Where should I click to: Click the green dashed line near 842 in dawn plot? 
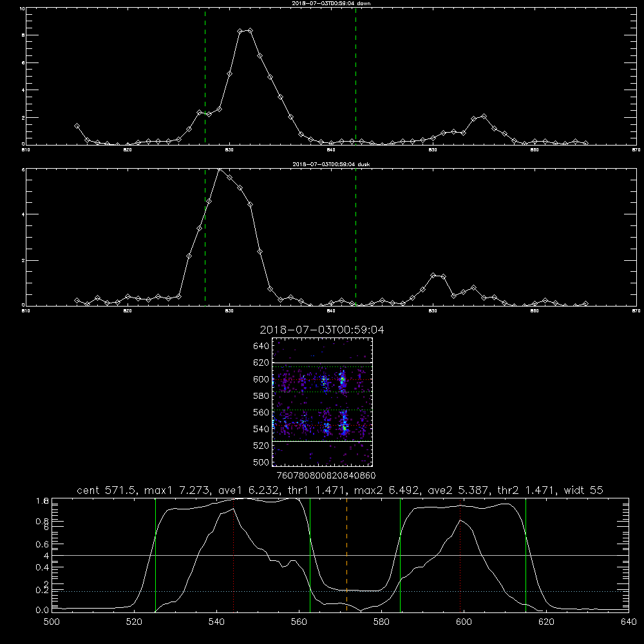tap(355, 76)
